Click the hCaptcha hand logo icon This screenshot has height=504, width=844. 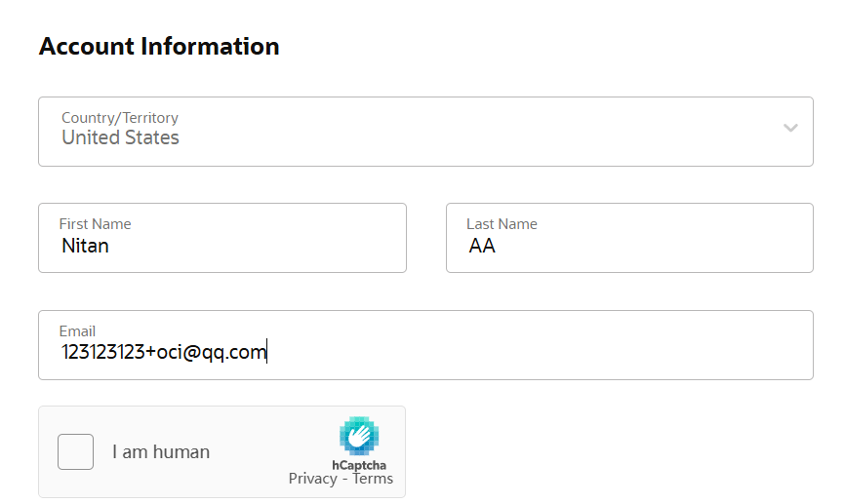(358, 436)
